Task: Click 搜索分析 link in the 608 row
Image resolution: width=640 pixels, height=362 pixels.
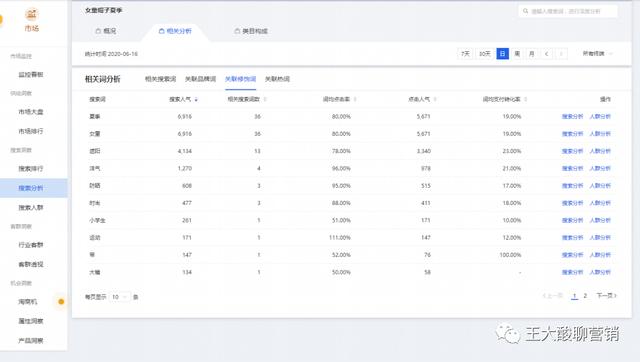Action: coord(572,186)
